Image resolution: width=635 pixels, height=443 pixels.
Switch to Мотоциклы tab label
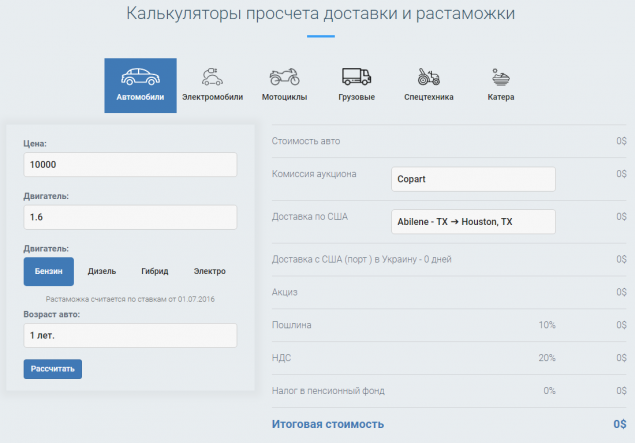pos(284,97)
